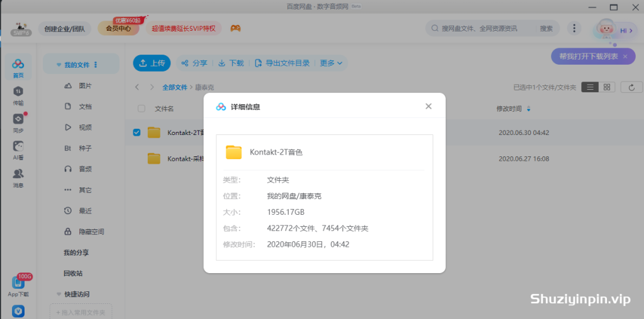Click the three-dot menu beside 我的文件

(96, 65)
